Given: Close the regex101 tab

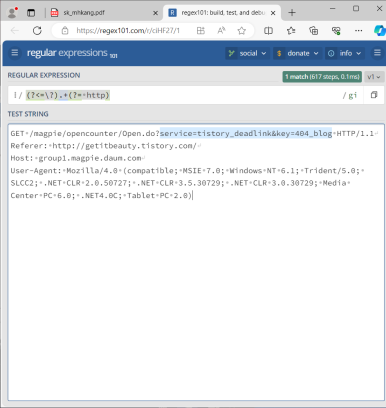Looking at the screenshot, I should pos(273,13).
